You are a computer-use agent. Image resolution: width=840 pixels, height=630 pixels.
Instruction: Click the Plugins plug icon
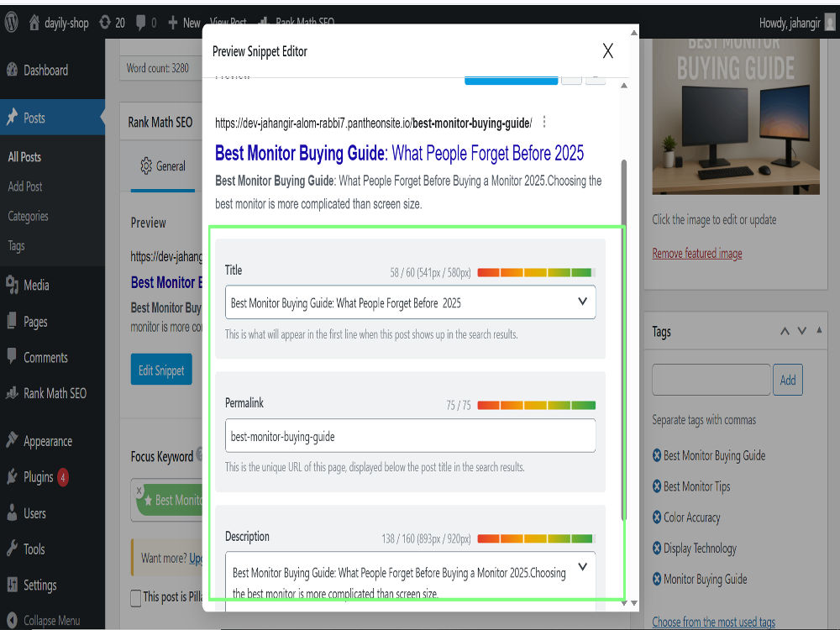point(12,476)
